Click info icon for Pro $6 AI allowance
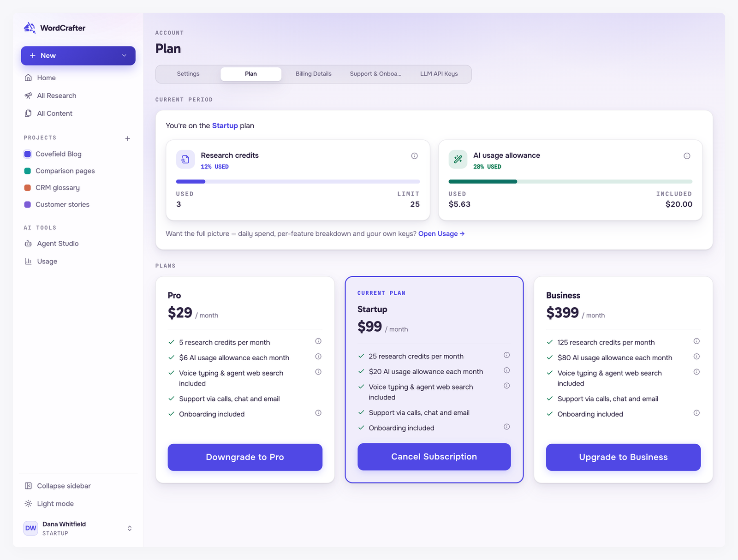The image size is (738, 560). coord(318,357)
